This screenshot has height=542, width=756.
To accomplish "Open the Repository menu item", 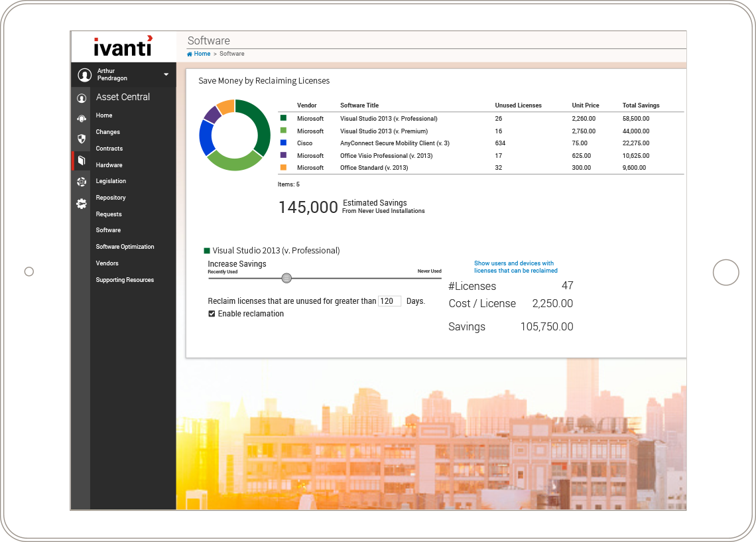I will (x=110, y=197).
